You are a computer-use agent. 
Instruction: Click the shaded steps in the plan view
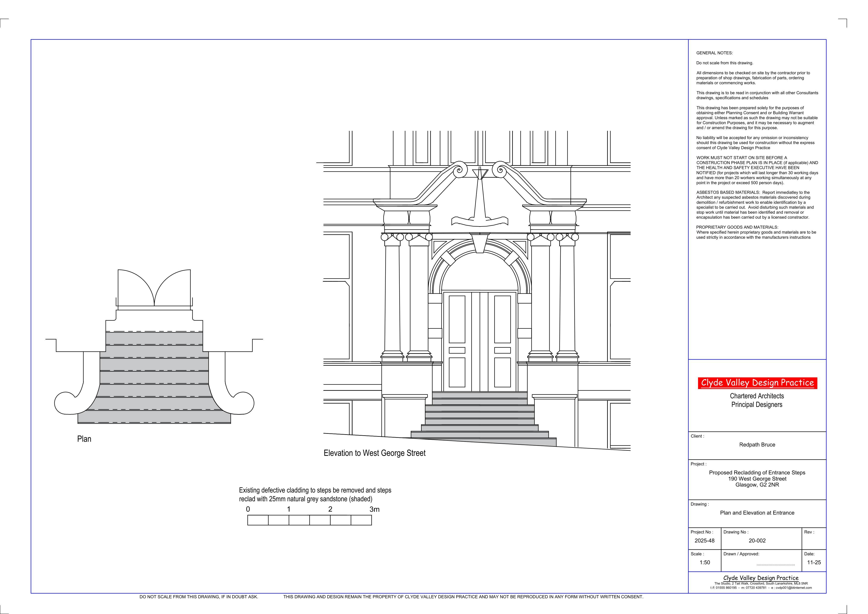[x=154, y=378]
